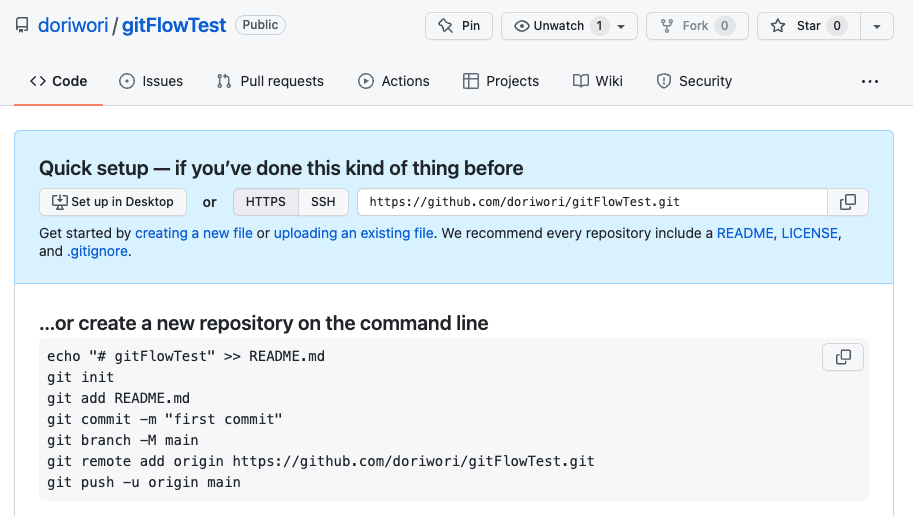
Task: Go to the Actions tab
Action: 394,81
